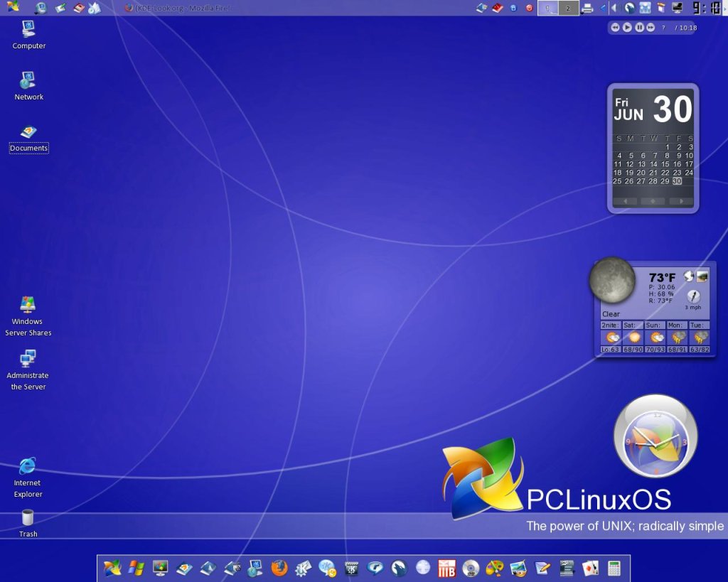
Task: Select the Documents desktop icon
Action: tap(28, 139)
